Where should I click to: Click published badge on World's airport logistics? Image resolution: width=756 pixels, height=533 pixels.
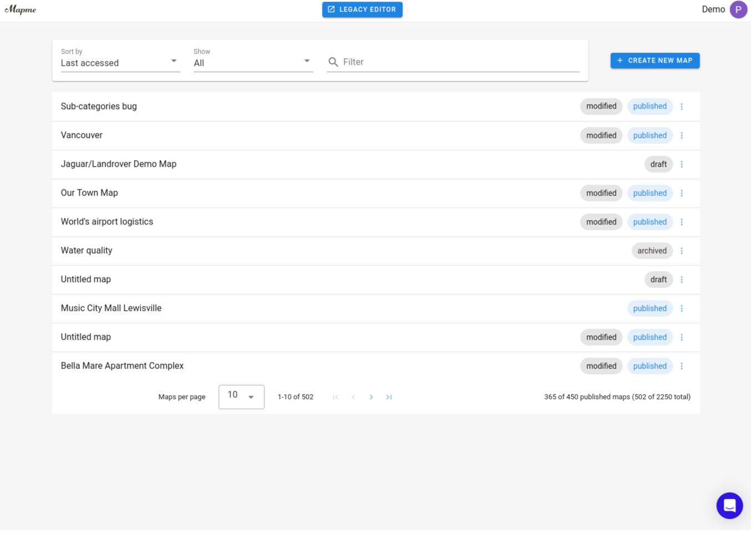[650, 222]
